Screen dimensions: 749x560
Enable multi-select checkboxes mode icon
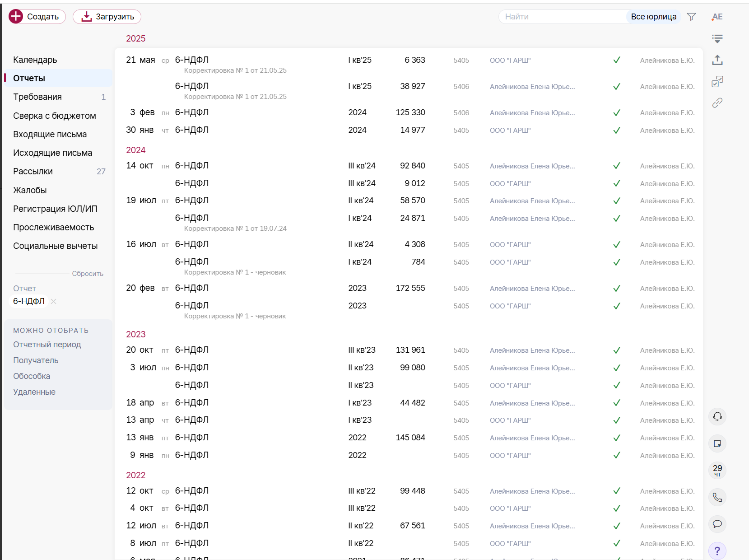pyautogui.click(x=717, y=81)
